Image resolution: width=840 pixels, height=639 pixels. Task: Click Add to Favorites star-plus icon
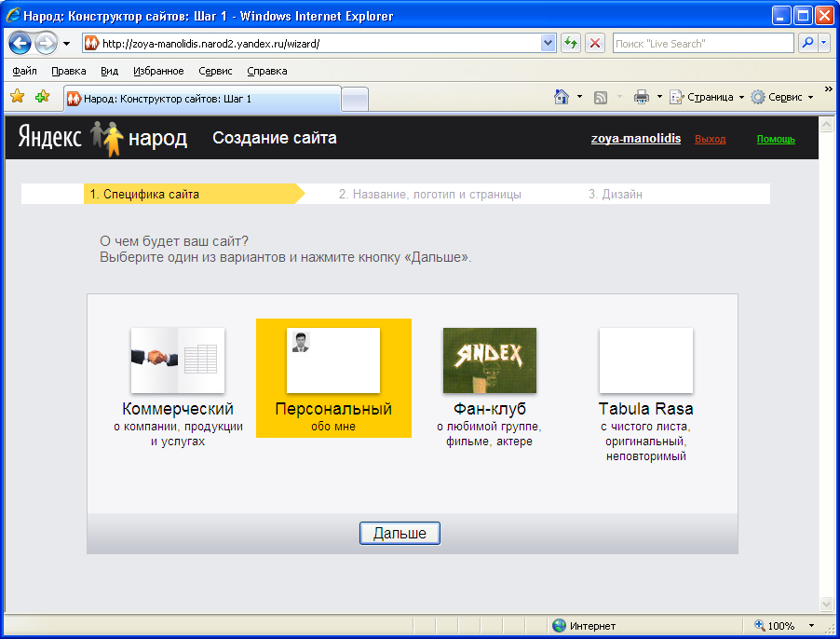[42, 97]
